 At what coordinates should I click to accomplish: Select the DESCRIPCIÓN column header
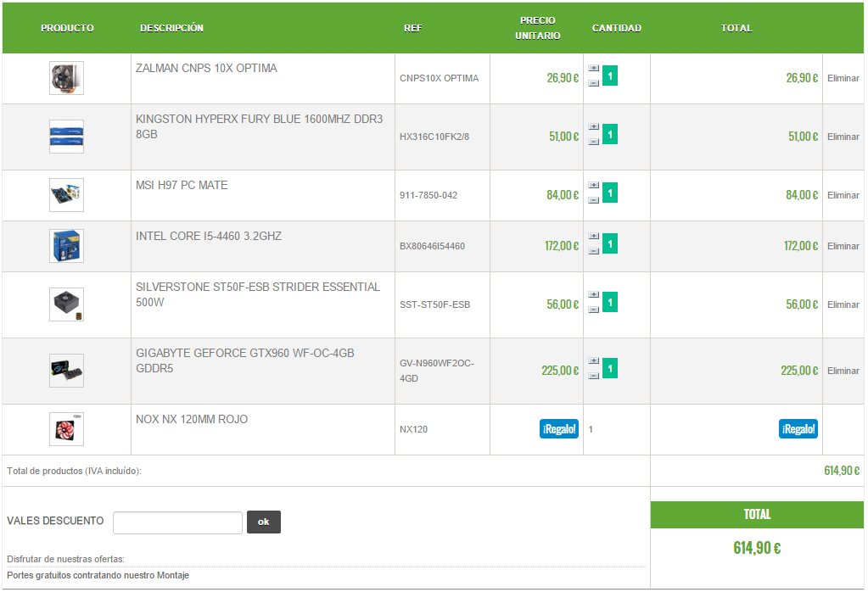[x=171, y=28]
